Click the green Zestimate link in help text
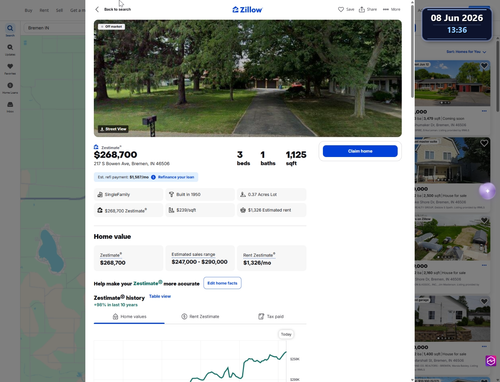The width and height of the screenshot is (500, 382). [x=148, y=283]
